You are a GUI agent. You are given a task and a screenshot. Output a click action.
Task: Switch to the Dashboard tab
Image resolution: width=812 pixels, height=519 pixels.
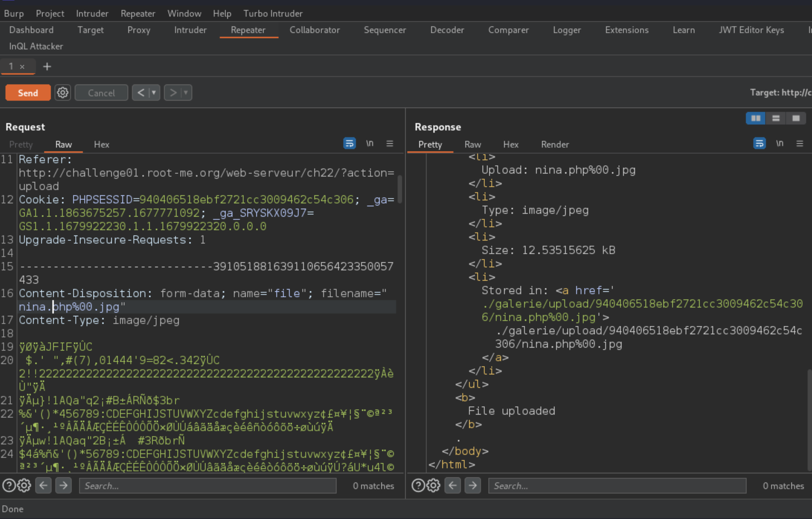coord(31,30)
